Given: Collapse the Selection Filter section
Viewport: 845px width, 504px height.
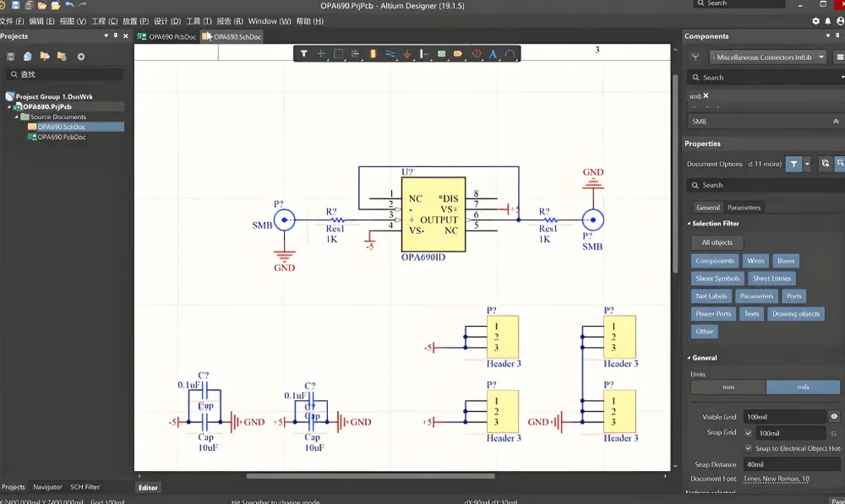Looking at the screenshot, I should click(x=689, y=224).
